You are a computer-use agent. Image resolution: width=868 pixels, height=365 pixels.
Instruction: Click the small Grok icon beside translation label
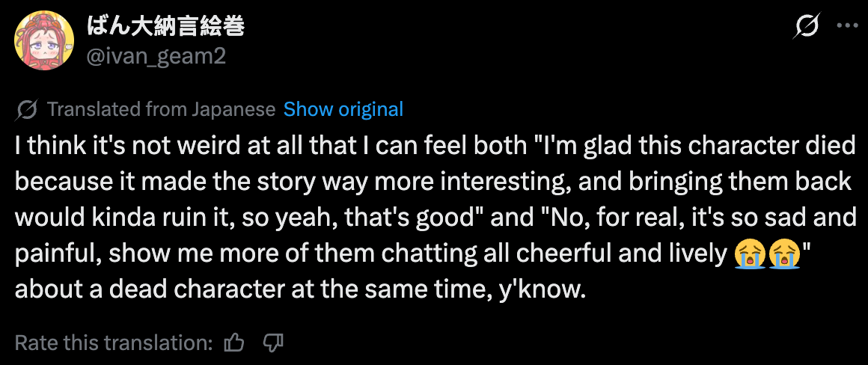27,110
